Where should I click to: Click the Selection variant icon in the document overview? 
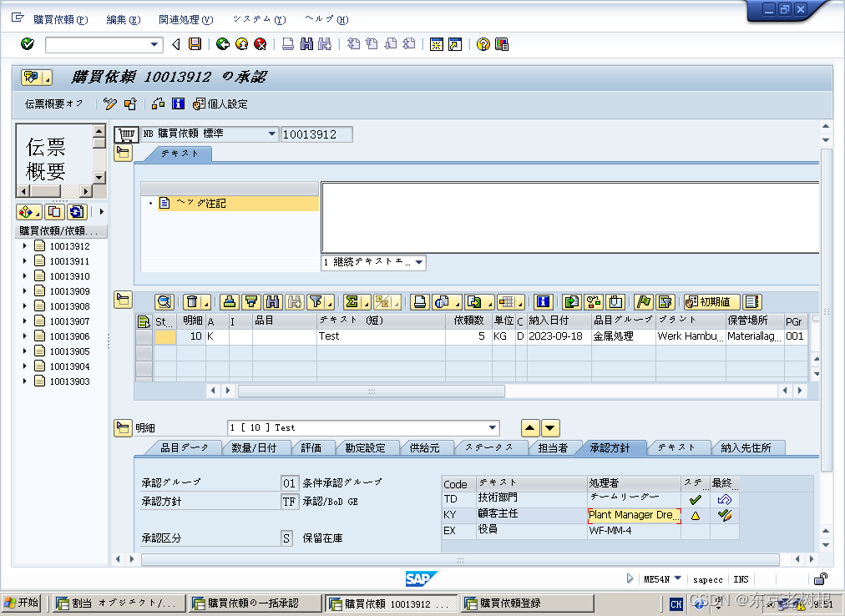pos(26,212)
